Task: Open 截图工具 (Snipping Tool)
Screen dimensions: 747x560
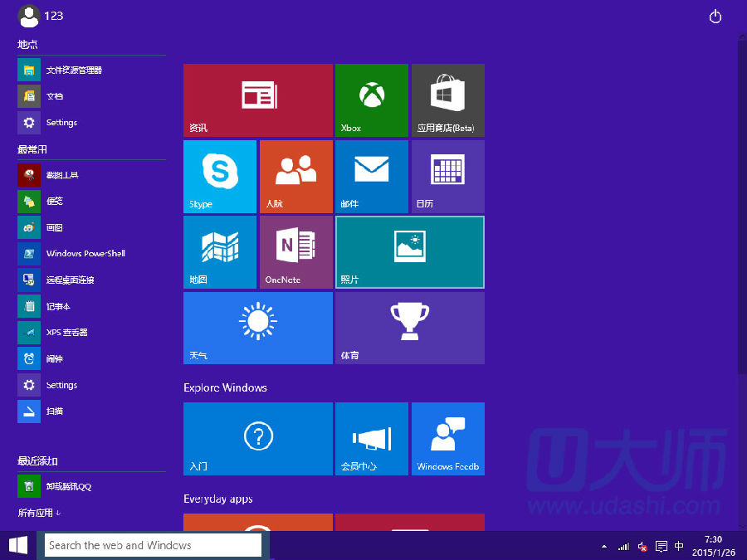Action: tap(61, 175)
